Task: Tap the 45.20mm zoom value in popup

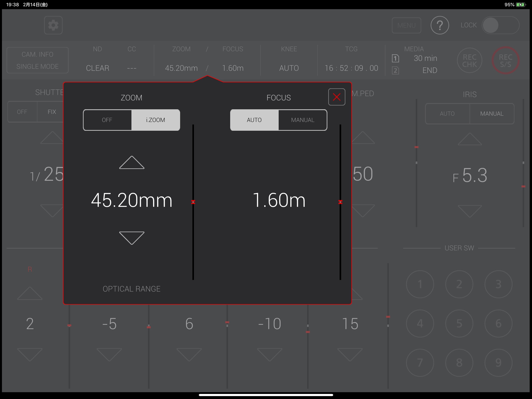Action: tap(132, 200)
